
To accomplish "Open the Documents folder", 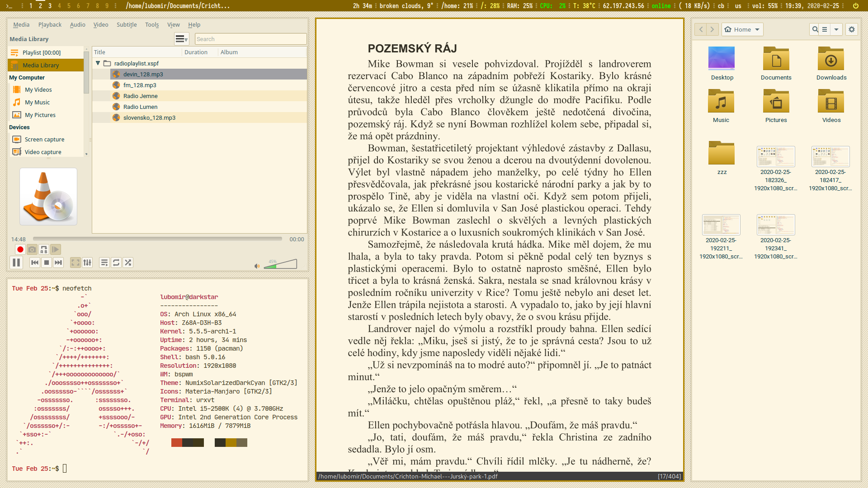I will click(x=776, y=64).
